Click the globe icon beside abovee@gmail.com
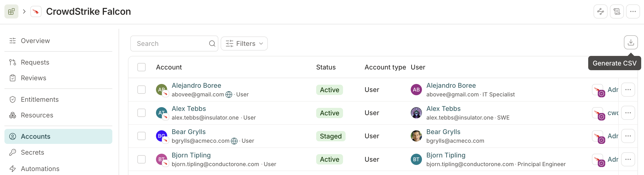Screen dimensions: 644x175 pos(229,94)
